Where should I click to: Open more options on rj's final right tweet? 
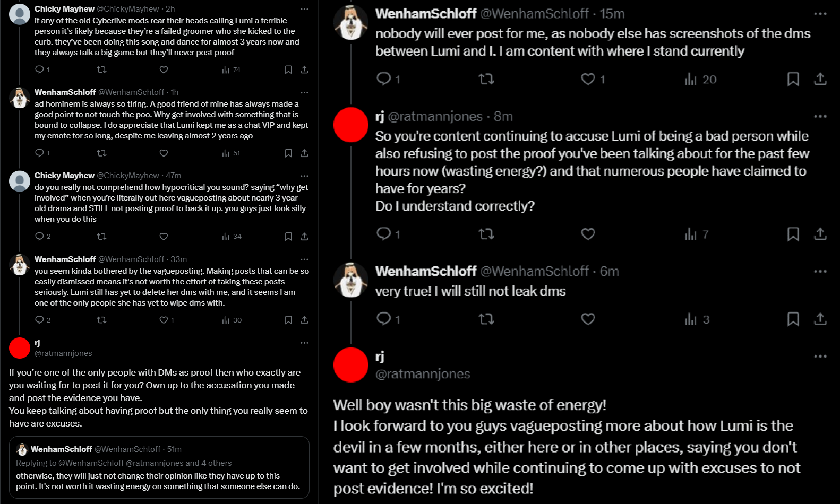(x=820, y=357)
